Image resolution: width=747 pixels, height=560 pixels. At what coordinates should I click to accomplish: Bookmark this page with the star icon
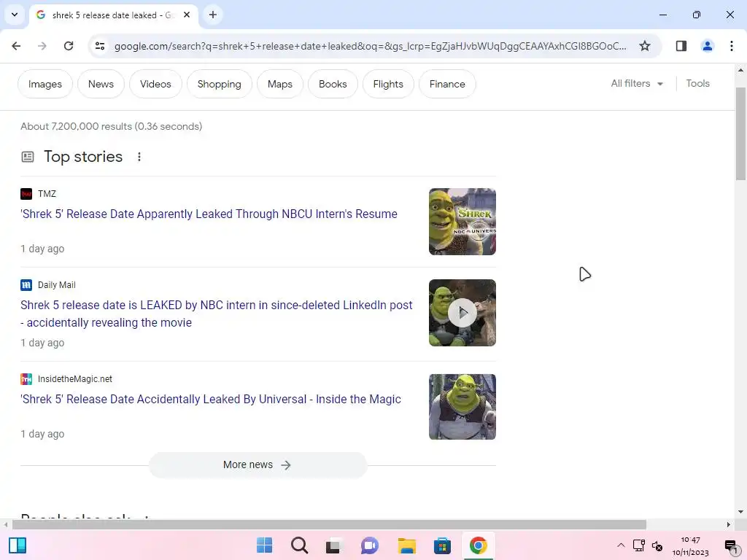pyautogui.click(x=645, y=46)
